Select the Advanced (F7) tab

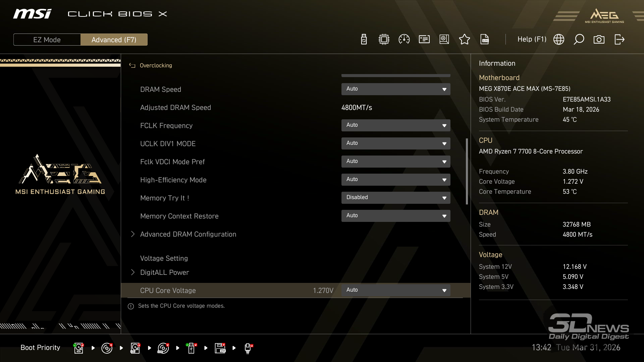tap(114, 40)
